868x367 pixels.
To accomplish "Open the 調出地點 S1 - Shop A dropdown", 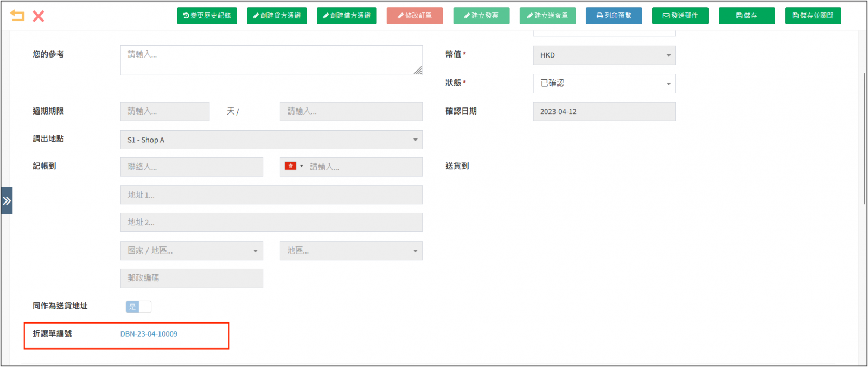I will tap(271, 140).
